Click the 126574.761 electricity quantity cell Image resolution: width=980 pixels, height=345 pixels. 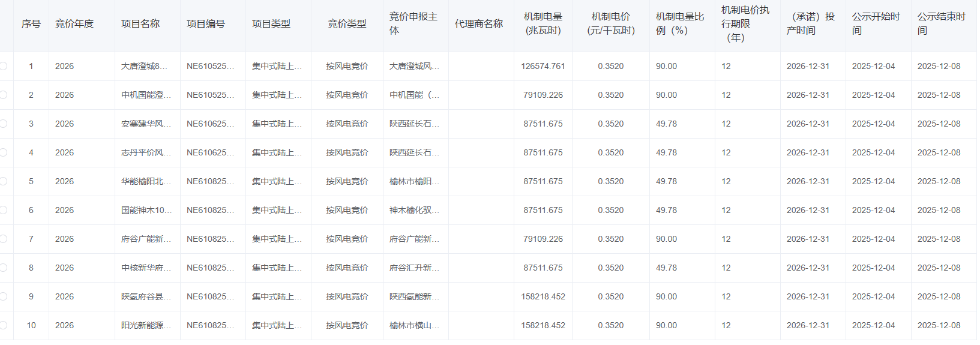pyautogui.click(x=543, y=66)
